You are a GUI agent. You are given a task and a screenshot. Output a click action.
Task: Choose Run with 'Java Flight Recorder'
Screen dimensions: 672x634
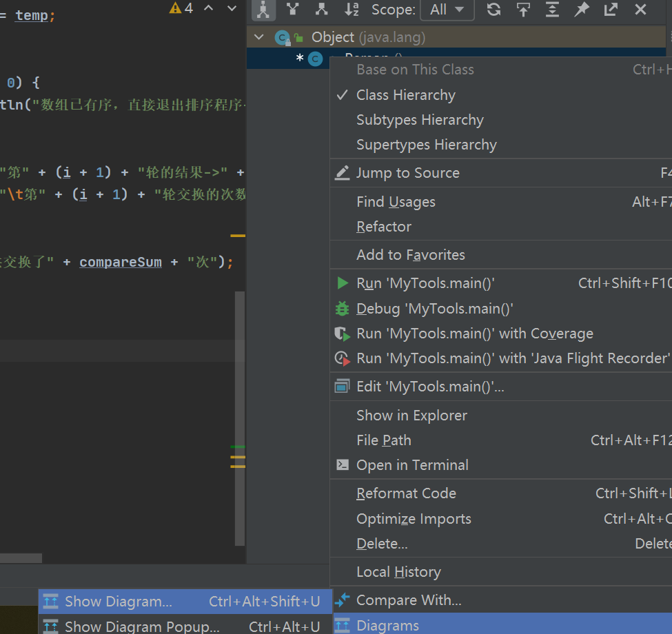pos(501,358)
